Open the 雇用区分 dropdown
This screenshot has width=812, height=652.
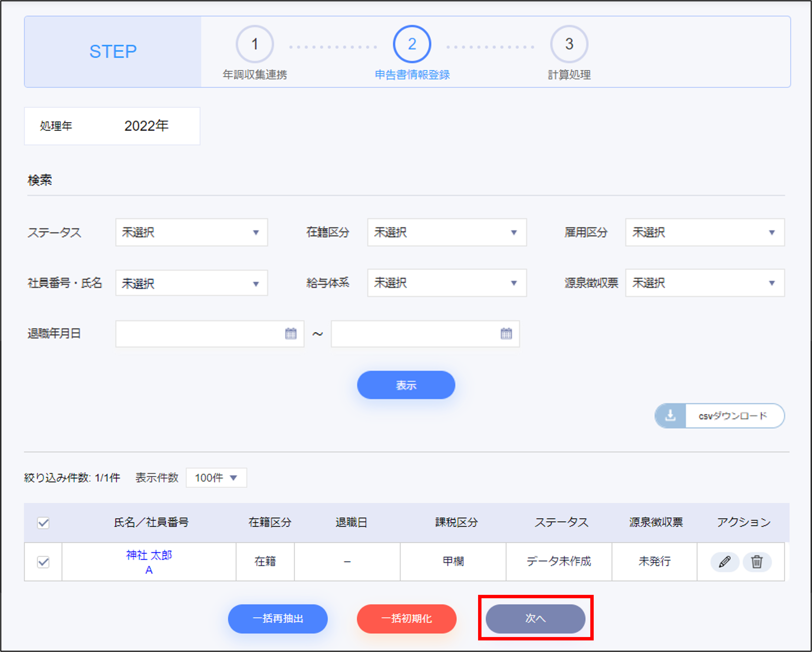[x=704, y=232]
